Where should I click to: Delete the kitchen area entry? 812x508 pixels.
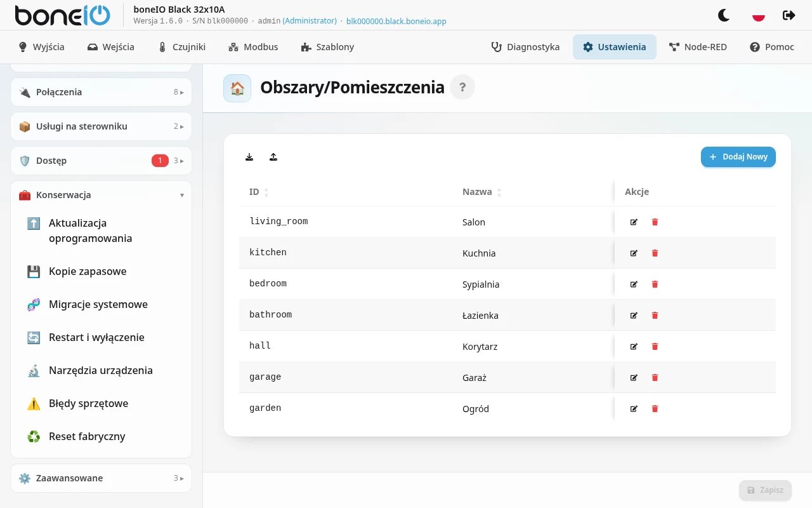655,253
